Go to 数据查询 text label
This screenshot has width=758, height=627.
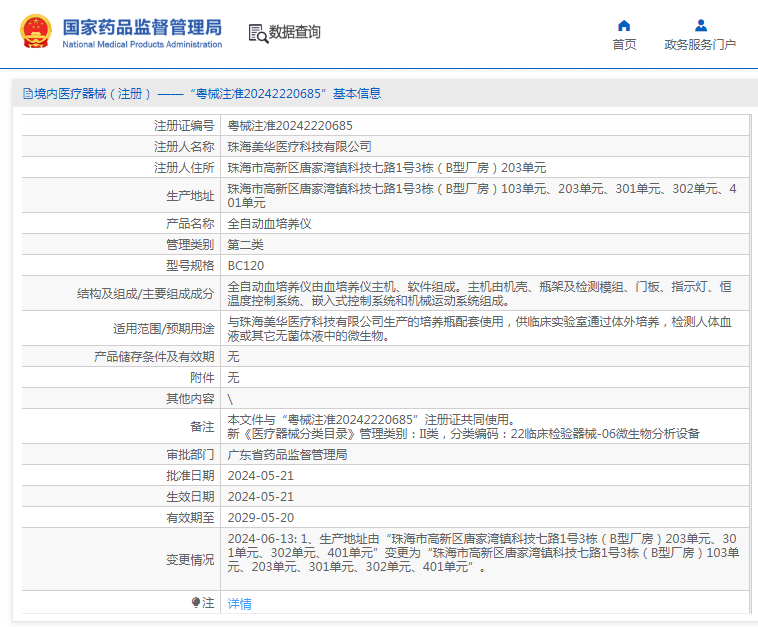pyautogui.click(x=295, y=32)
